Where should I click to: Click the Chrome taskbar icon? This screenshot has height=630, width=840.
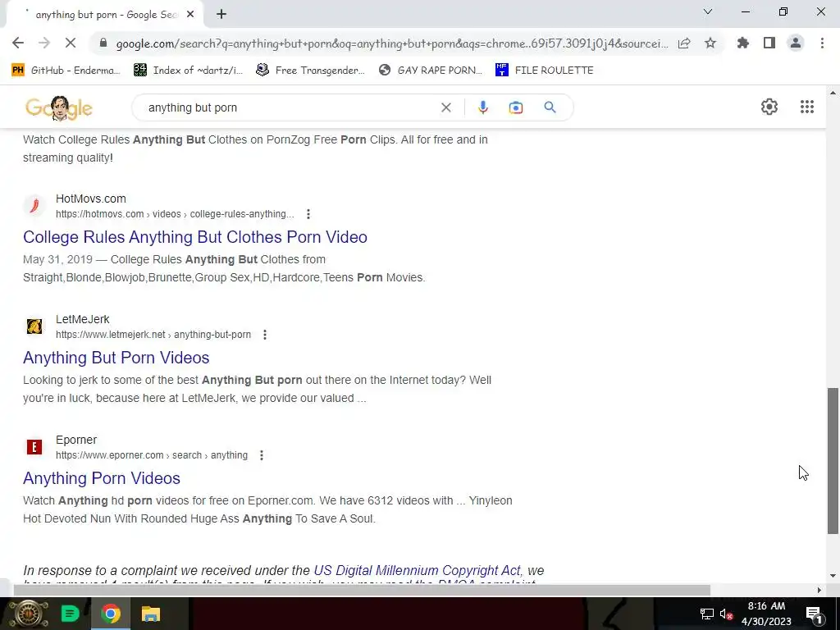coord(111,614)
